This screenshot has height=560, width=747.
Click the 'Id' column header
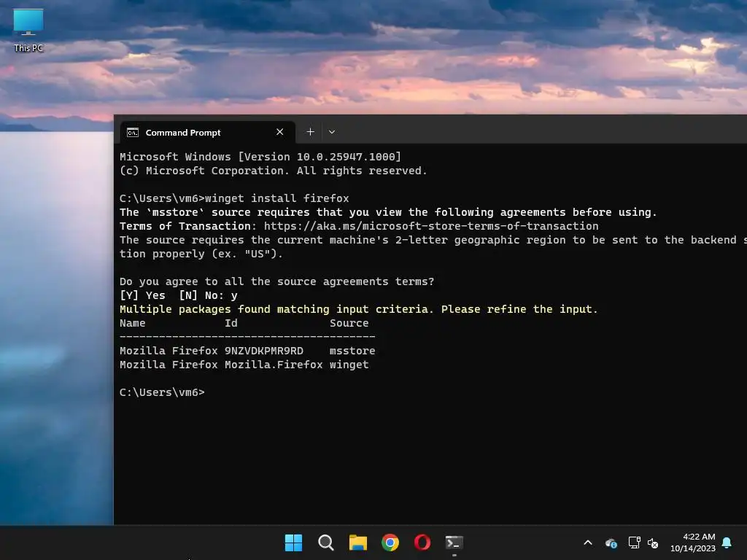tap(231, 323)
